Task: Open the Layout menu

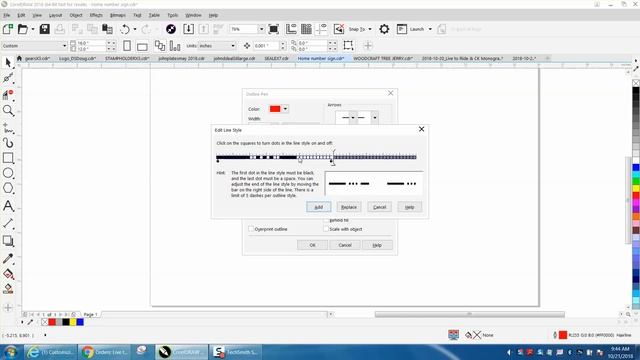Action: point(55,15)
